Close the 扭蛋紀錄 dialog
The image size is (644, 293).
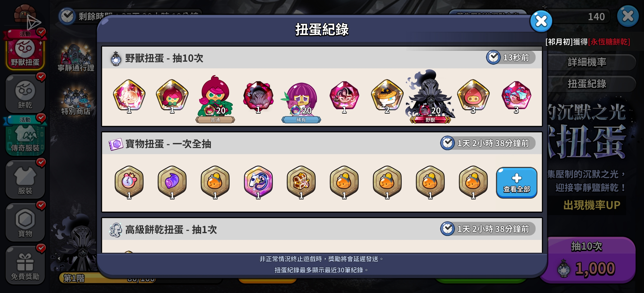[541, 21]
